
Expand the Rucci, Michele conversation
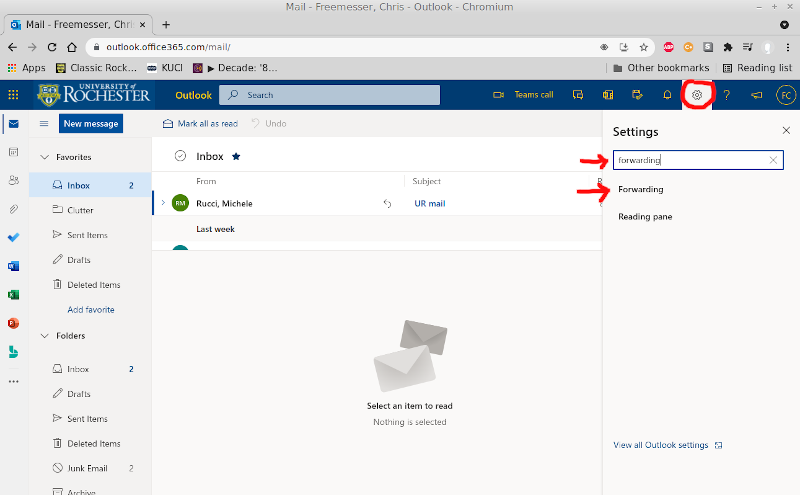pos(162,203)
